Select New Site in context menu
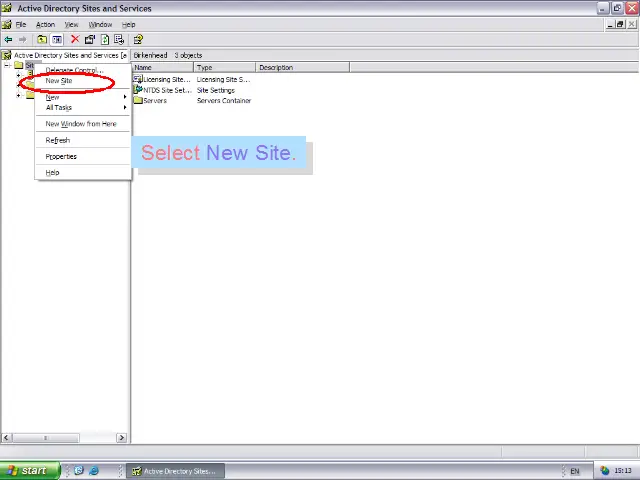This screenshot has width=640, height=480. pos(59,81)
